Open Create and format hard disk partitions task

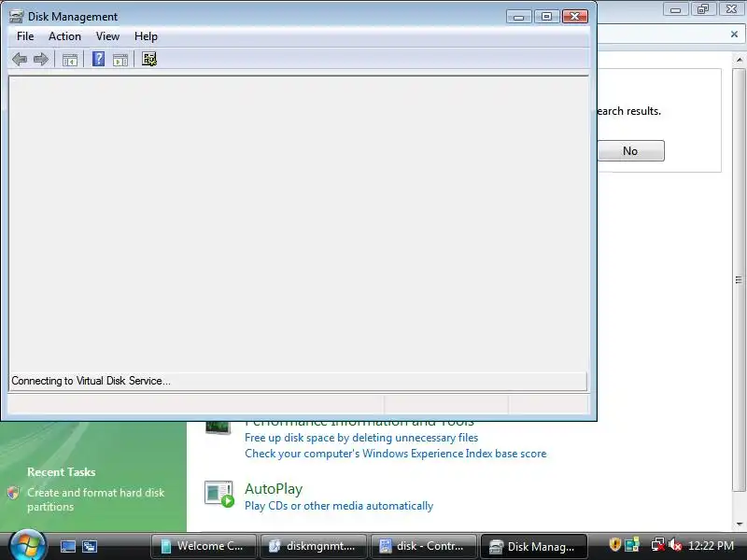coord(96,499)
